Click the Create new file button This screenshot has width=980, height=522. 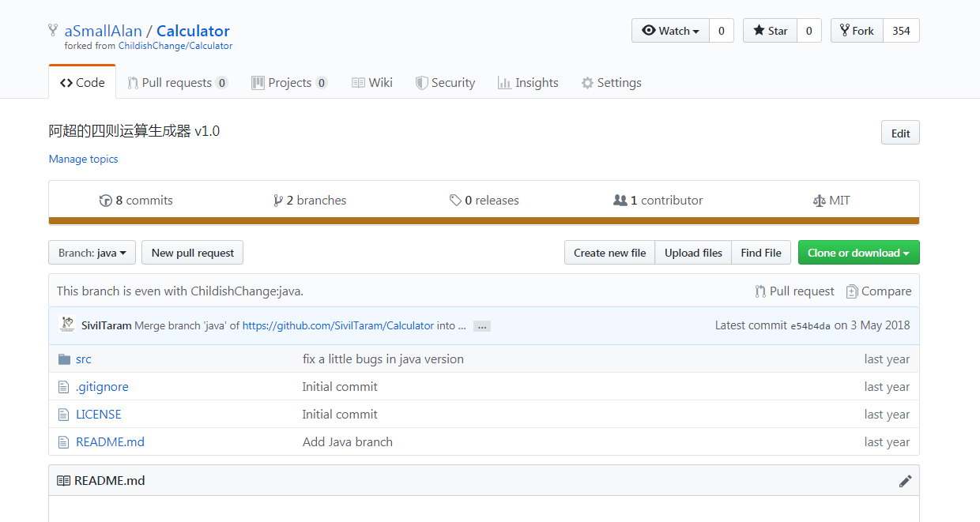[x=609, y=253]
